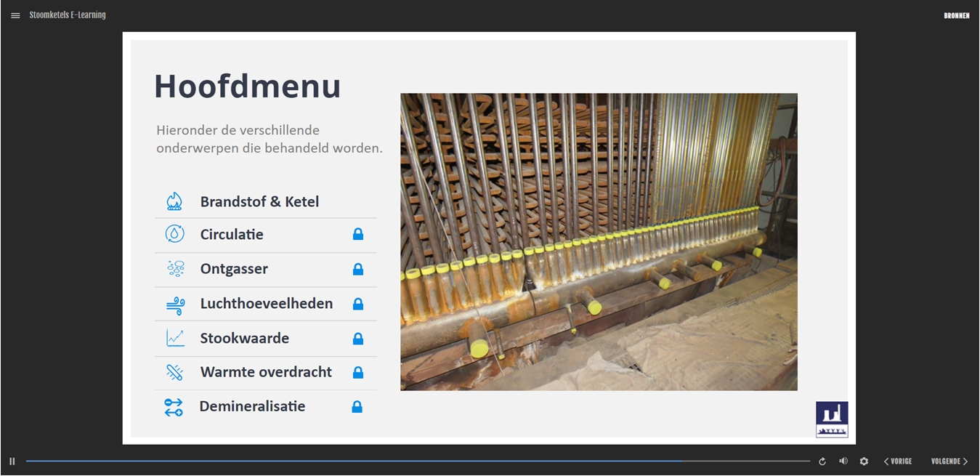Click the boiler tubes photo

[599, 242]
